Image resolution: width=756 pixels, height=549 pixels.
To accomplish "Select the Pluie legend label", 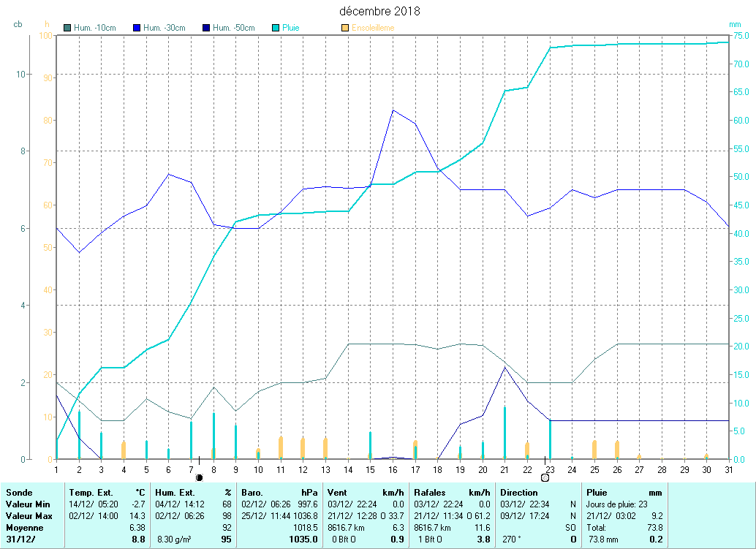I will tap(291, 29).
